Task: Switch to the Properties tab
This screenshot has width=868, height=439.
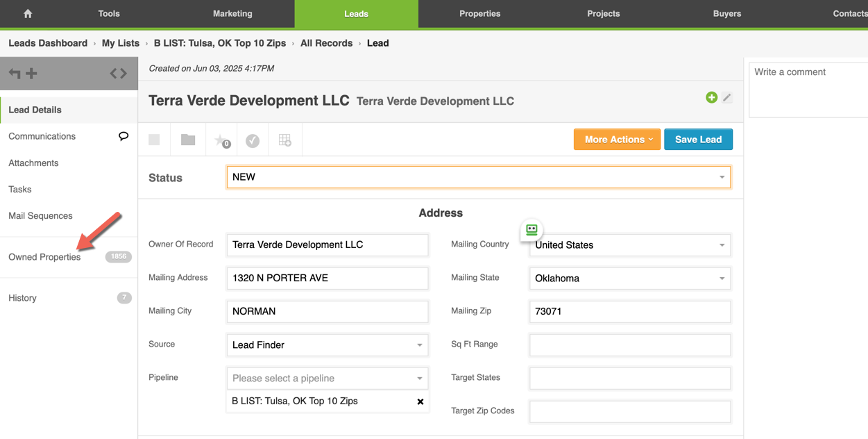Action: point(479,14)
